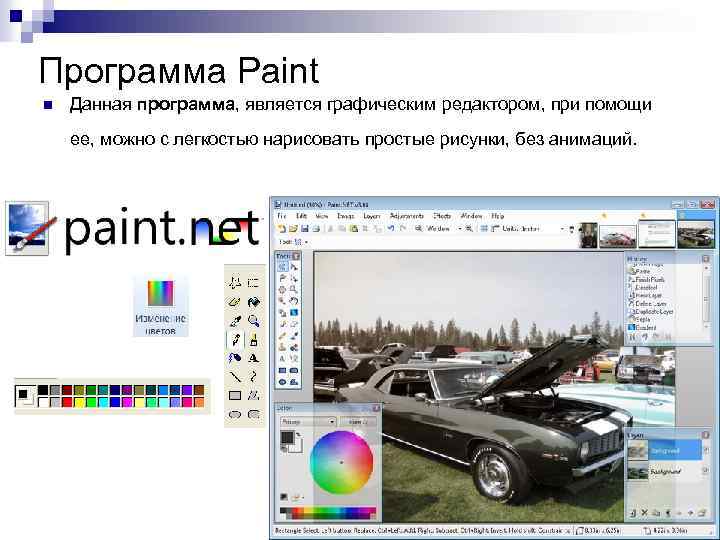Switch to the rightmost active image thumbnail
Image resolution: width=720 pixels, height=540 pixels.
pyautogui.click(x=696, y=234)
